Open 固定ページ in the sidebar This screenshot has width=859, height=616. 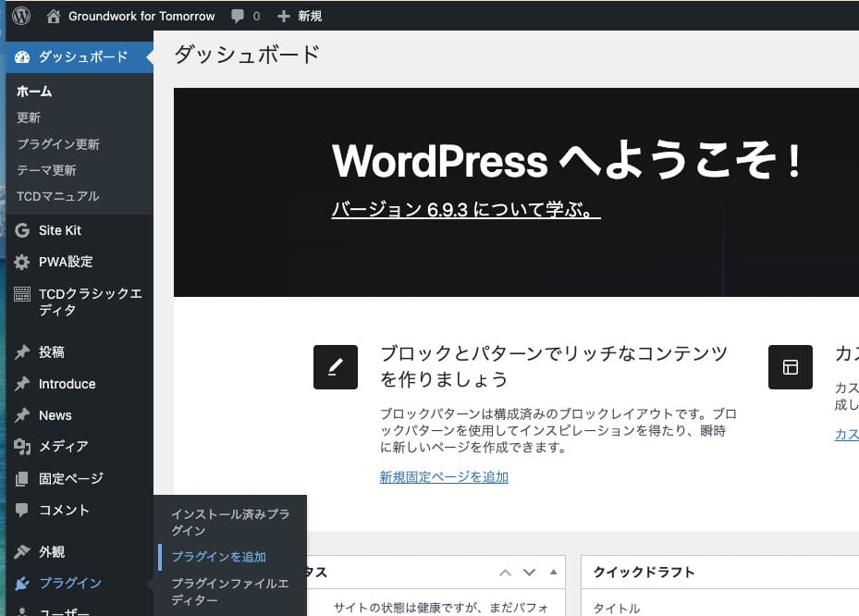pyautogui.click(x=70, y=478)
